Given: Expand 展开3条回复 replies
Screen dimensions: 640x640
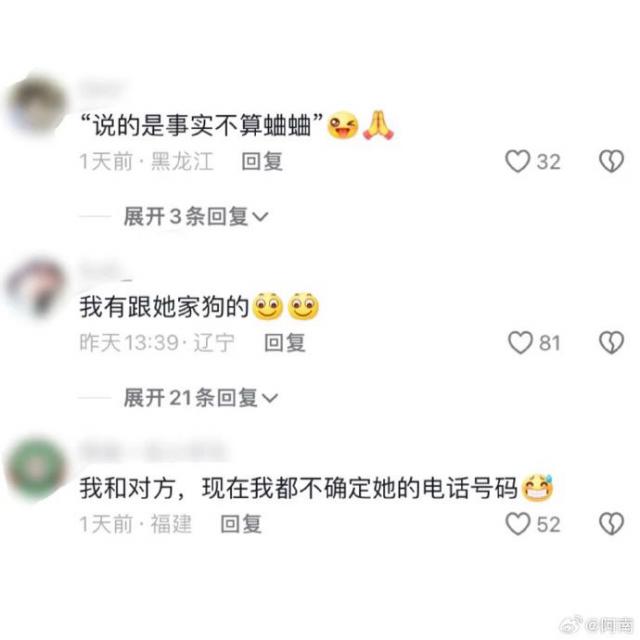Looking at the screenshot, I should 196,216.
